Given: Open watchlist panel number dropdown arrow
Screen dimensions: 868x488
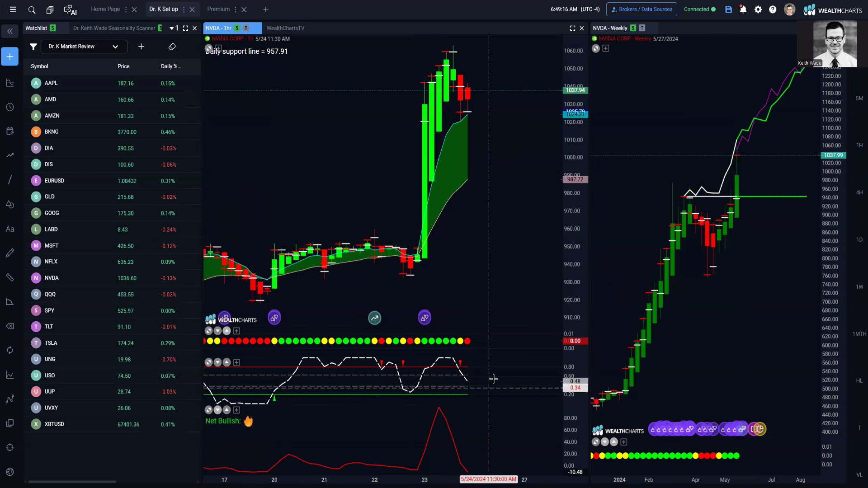Looking at the screenshot, I should [172, 28].
